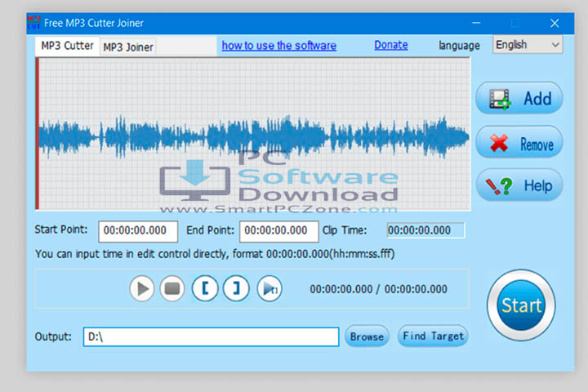Screen dimensions: 588x392
Task: Follow the Donate link
Action: [391, 45]
